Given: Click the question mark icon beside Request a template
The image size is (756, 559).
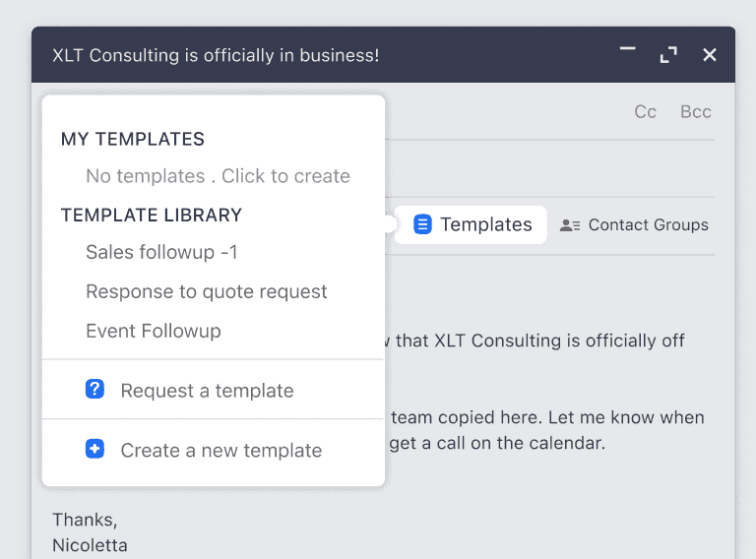Looking at the screenshot, I should [94, 389].
